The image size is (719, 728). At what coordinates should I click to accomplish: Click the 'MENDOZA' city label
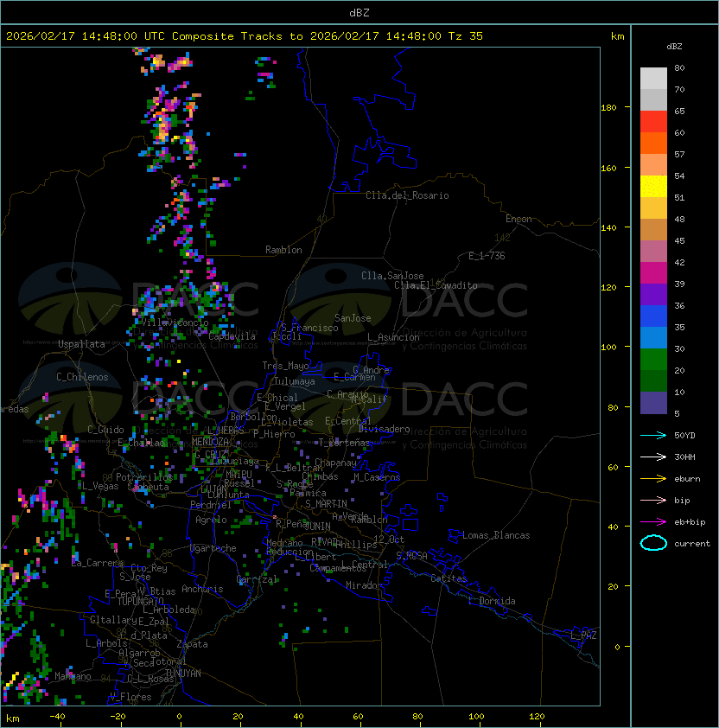(x=210, y=441)
